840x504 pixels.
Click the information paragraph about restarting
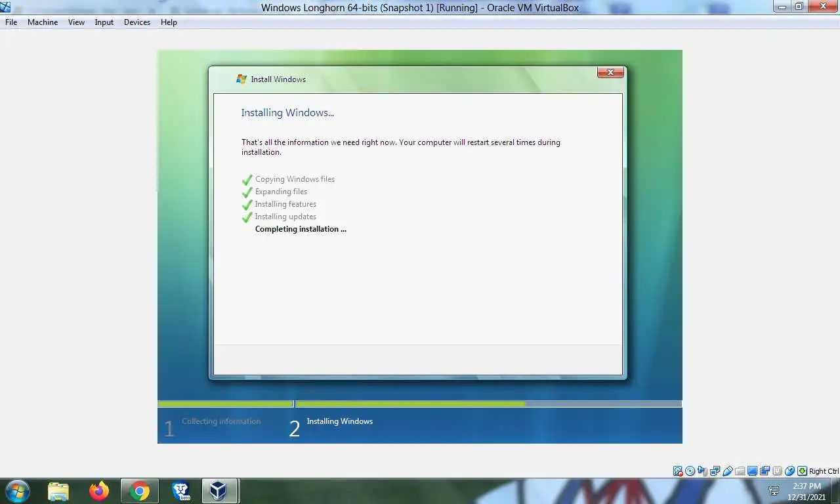point(400,147)
